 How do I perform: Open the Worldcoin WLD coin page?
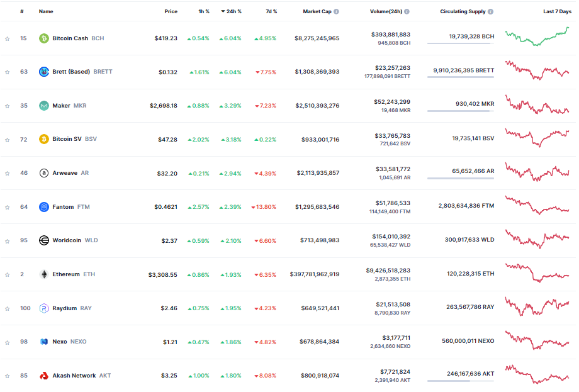point(76,240)
